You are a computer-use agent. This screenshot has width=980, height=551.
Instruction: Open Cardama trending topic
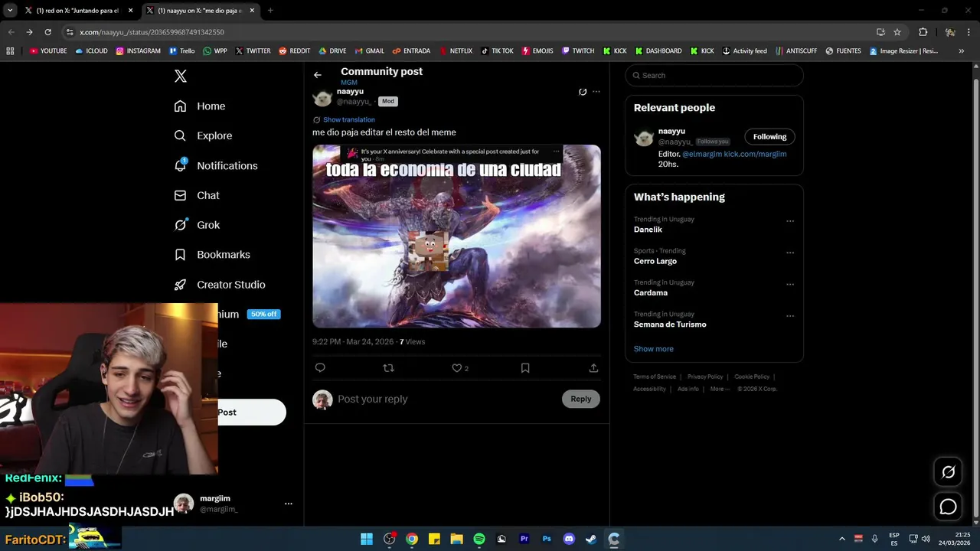point(651,293)
